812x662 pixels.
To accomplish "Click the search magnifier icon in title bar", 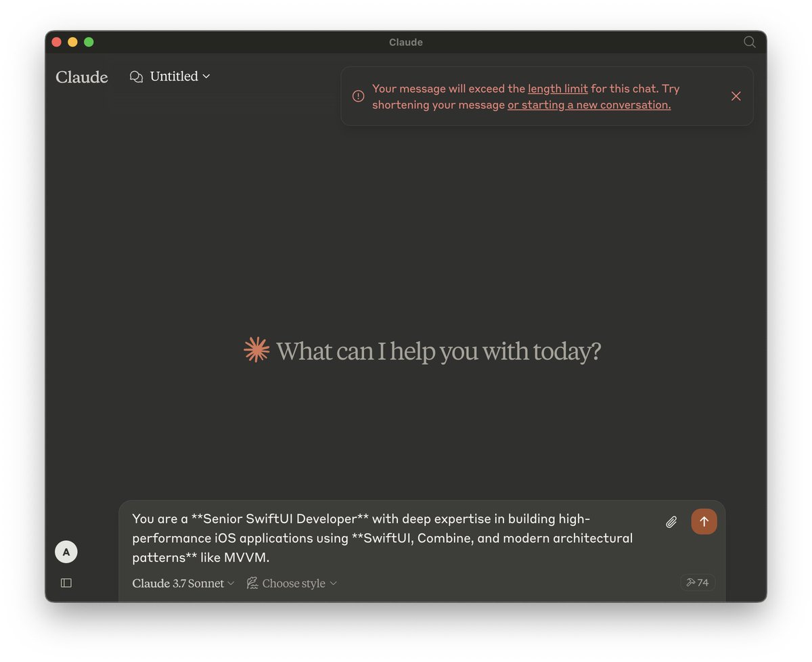I will 749,42.
